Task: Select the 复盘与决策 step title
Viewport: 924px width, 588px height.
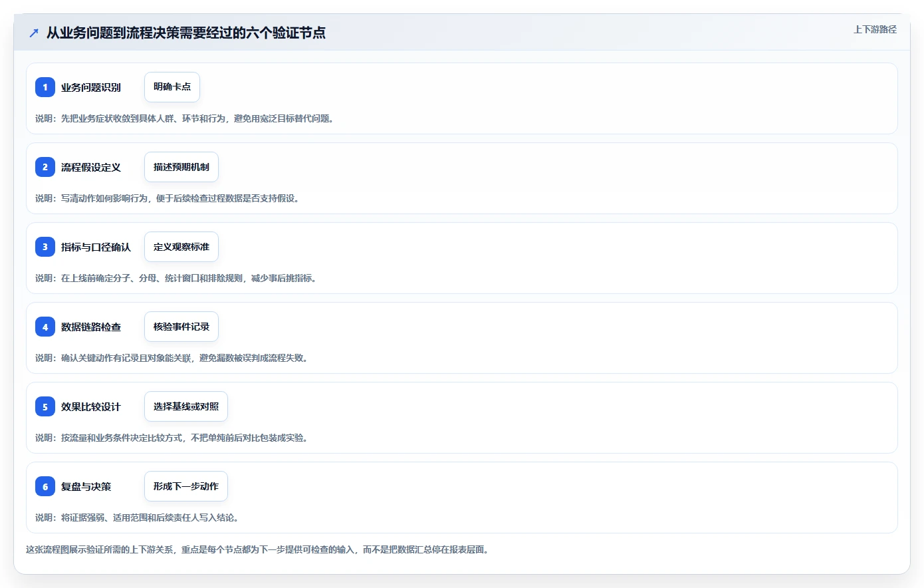Action: click(x=86, y=486)
